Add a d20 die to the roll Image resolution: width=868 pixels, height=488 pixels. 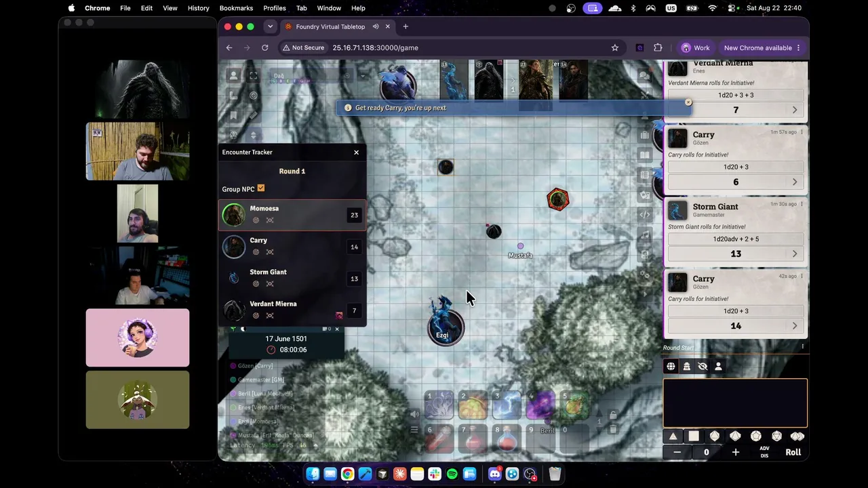click(x=776, y=436)
